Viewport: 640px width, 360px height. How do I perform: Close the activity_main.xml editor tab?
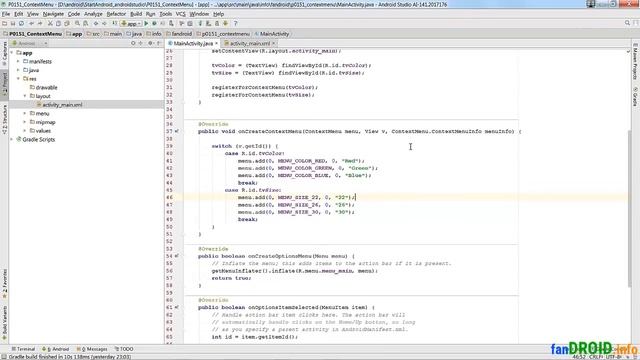[x=273, y=43]
